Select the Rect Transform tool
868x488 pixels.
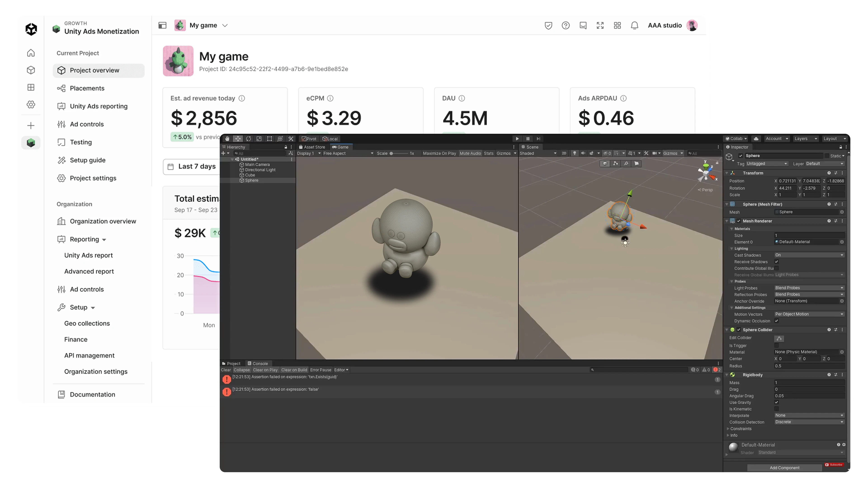(270, 138)
